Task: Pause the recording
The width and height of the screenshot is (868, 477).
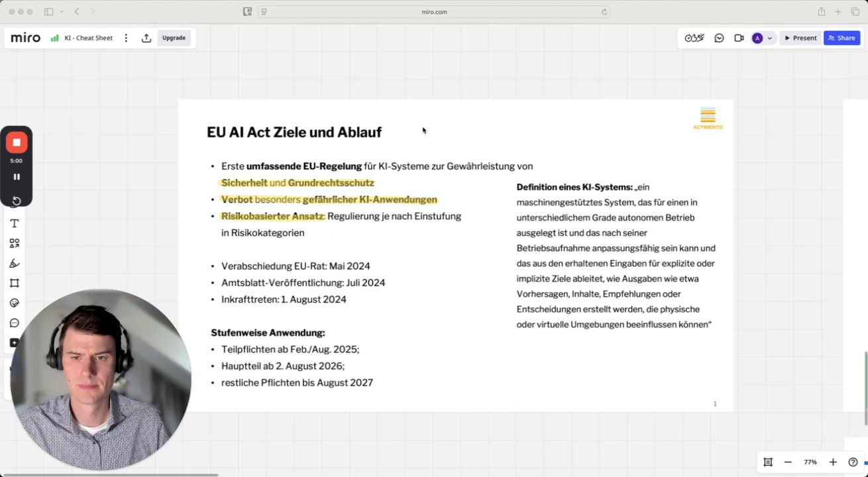Action: [x=17, y=177]
